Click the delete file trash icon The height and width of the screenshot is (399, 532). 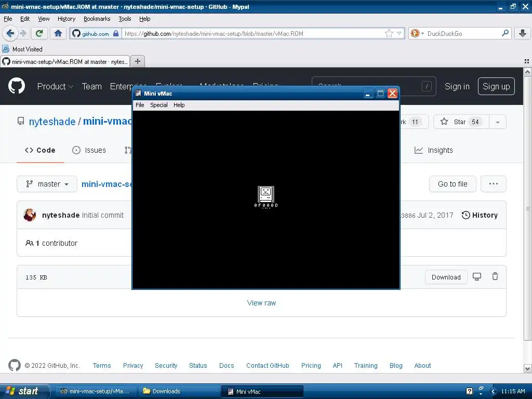[x=495, y=276]
